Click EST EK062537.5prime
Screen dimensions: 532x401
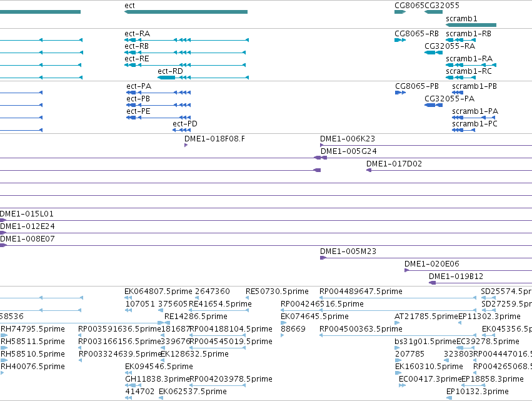pyautogui.click(x=193, y=392)
